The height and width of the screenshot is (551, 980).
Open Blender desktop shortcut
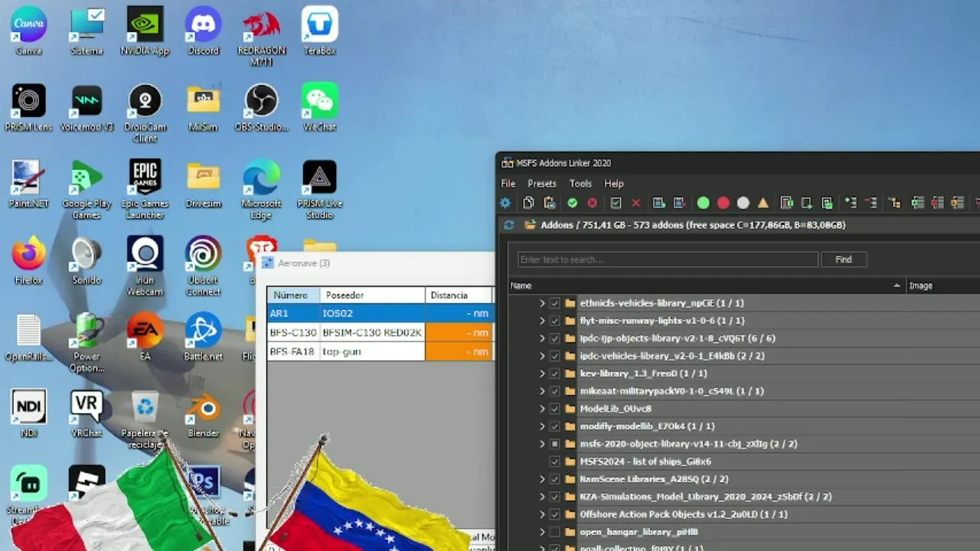203,413
